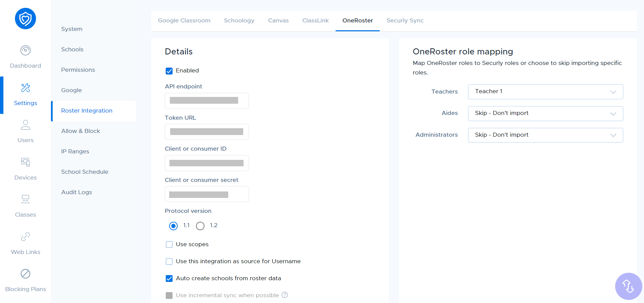Select the OneRoster tab
This screenshot has width=644, height=303.
(x=358, y=20)
